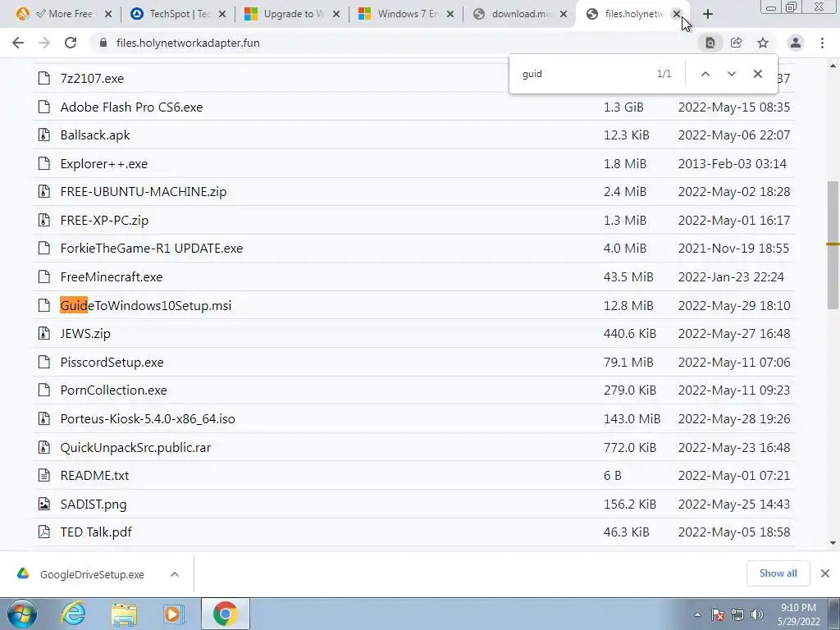Open the Windows Start orb
840x630 pixels.
[22, 614]
